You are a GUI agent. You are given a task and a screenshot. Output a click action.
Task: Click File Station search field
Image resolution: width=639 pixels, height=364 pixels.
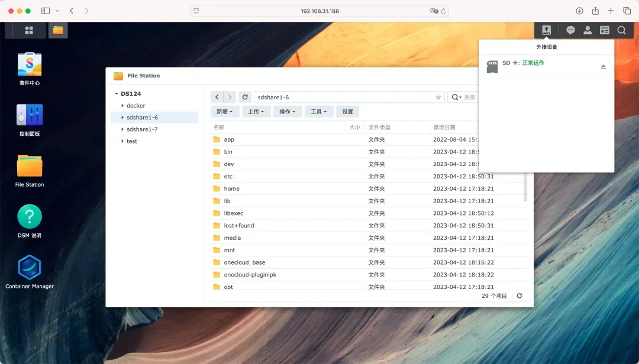click(470, 97)
